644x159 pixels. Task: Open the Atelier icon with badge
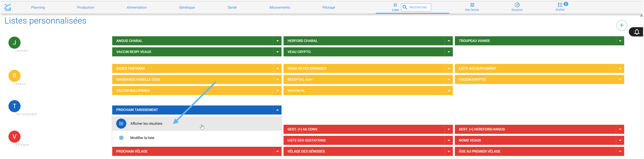(x=561, y=5)
